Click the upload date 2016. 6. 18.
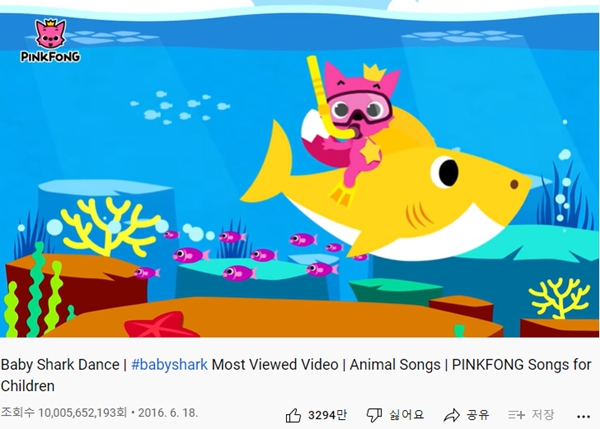The width and height of the screenshot is (600, 429). 168,413
